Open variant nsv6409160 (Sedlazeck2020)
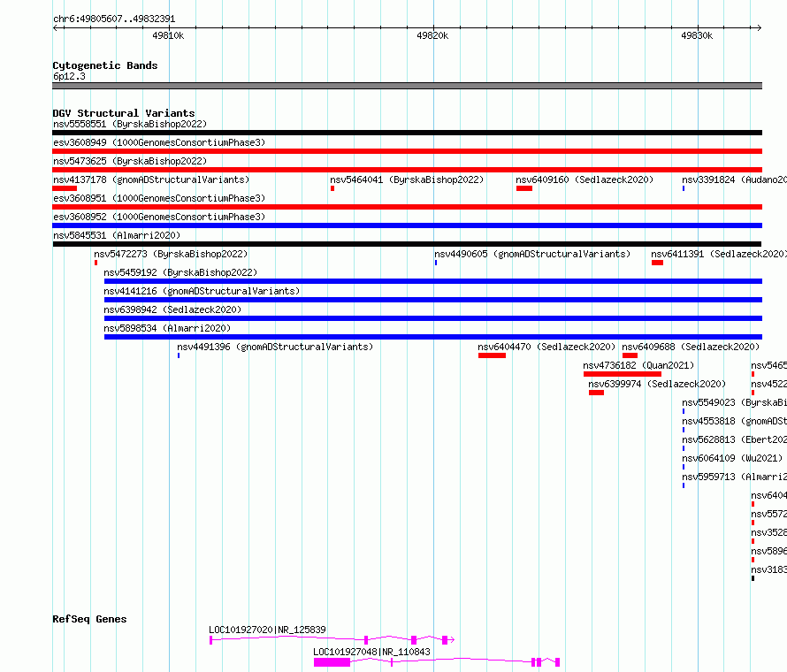The image size is (787, 672). (585, 179)
